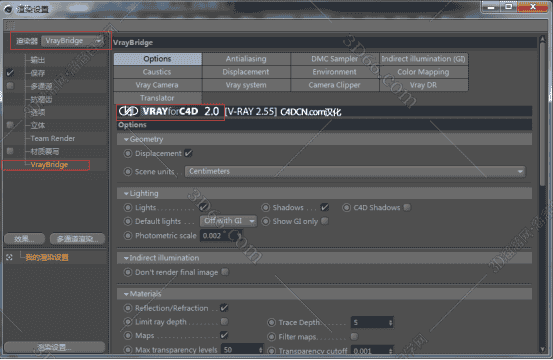Collapse the Materials section
The height and width of the screenshot is (360, 553).
[126, 294]
